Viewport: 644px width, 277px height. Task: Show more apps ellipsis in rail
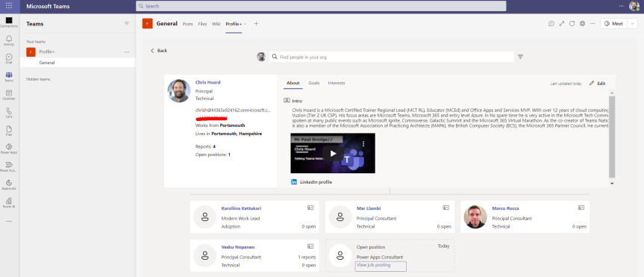(9, 221)
